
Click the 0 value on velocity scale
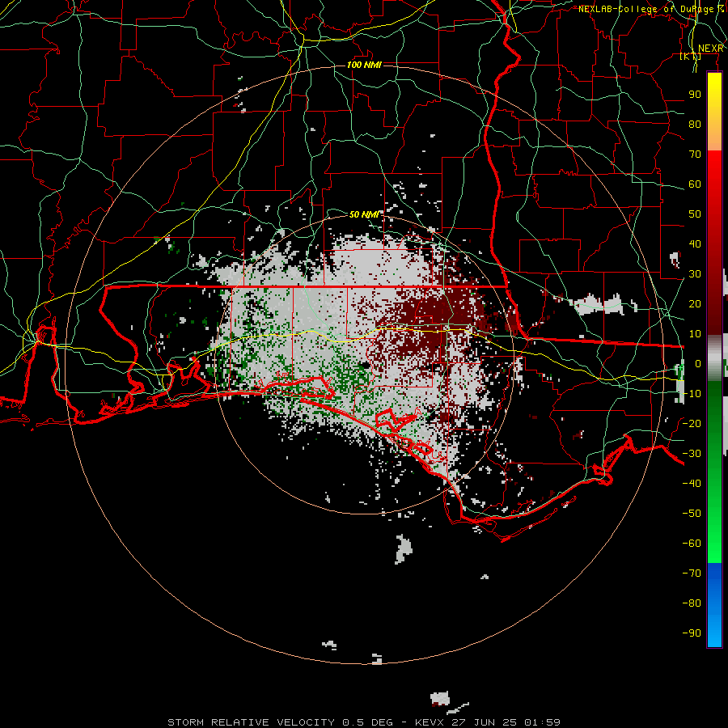pos(698,364)
